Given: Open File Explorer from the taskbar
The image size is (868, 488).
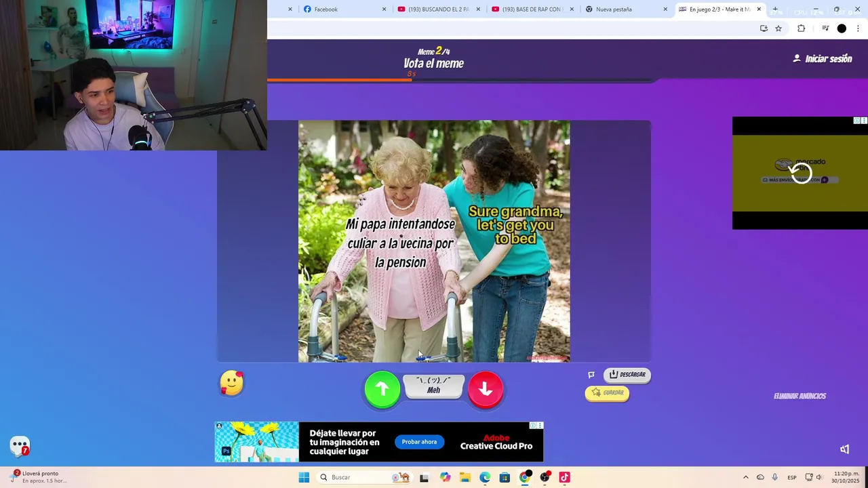Looking at the screenshot, I should click(x=465, y=477).
